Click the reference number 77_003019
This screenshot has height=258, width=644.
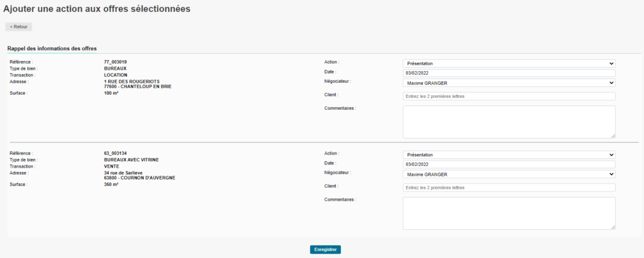click(115, 62)
